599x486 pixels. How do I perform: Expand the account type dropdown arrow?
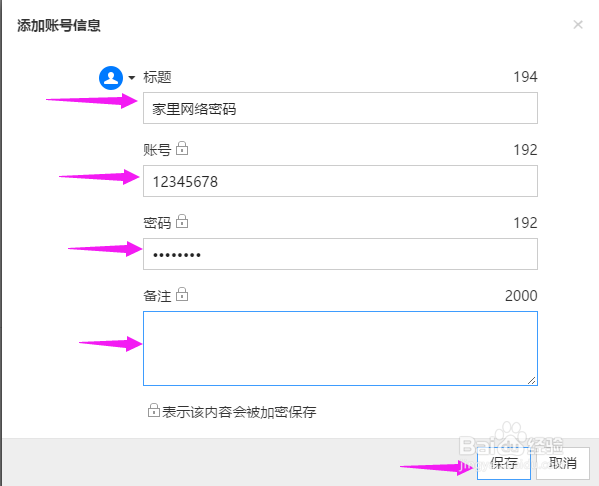(x=132, y=78)
